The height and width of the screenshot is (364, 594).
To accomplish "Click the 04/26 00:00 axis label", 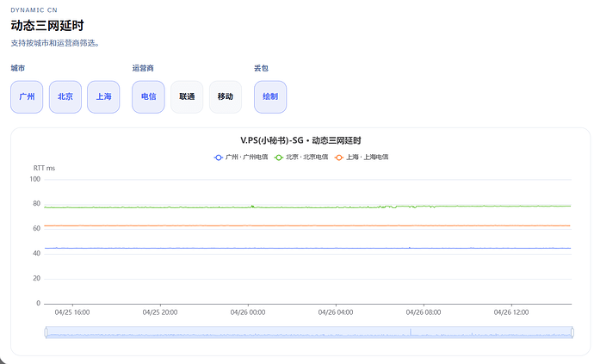I will [x=248, y=312].
